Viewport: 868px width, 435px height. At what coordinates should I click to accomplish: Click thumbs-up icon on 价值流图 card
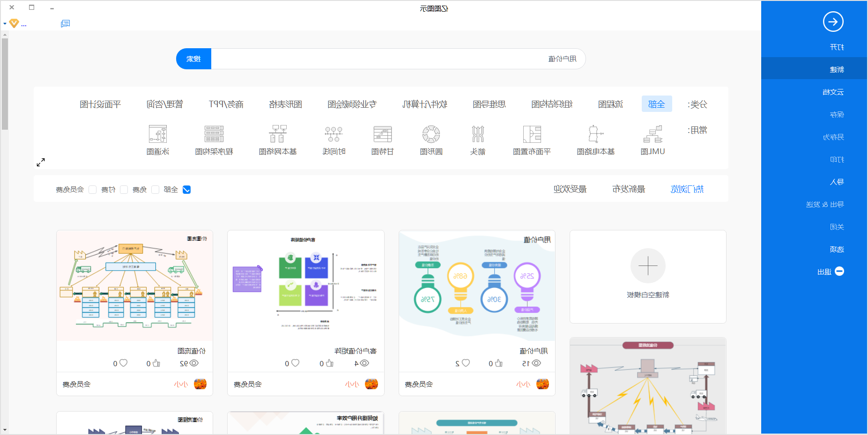click(156, 363)
